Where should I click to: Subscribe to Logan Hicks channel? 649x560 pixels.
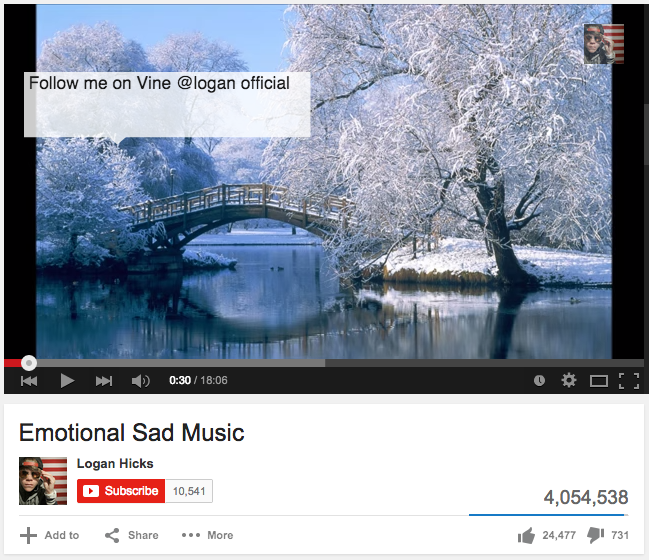(x=121, y=491)
